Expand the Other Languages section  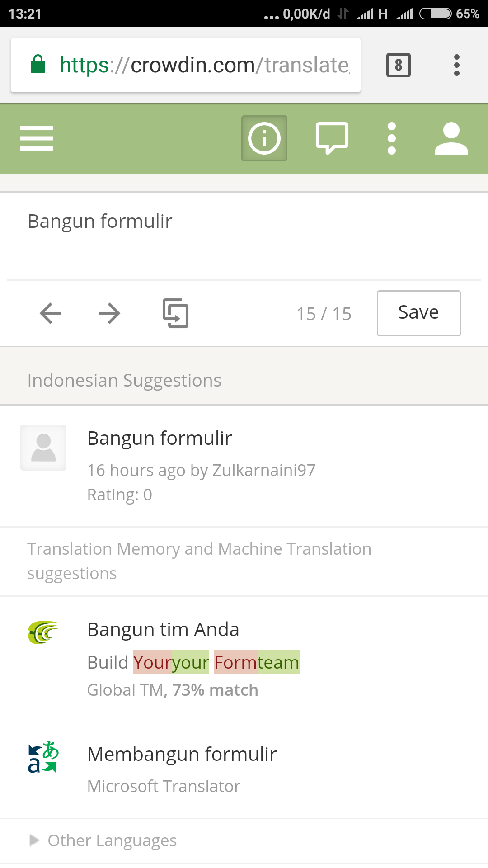(x=112, y=840)
